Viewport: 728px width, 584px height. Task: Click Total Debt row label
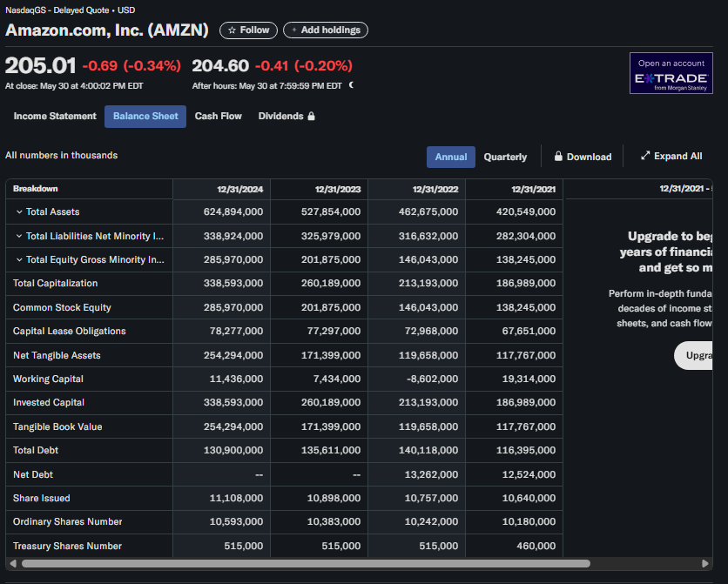(36, 451)
